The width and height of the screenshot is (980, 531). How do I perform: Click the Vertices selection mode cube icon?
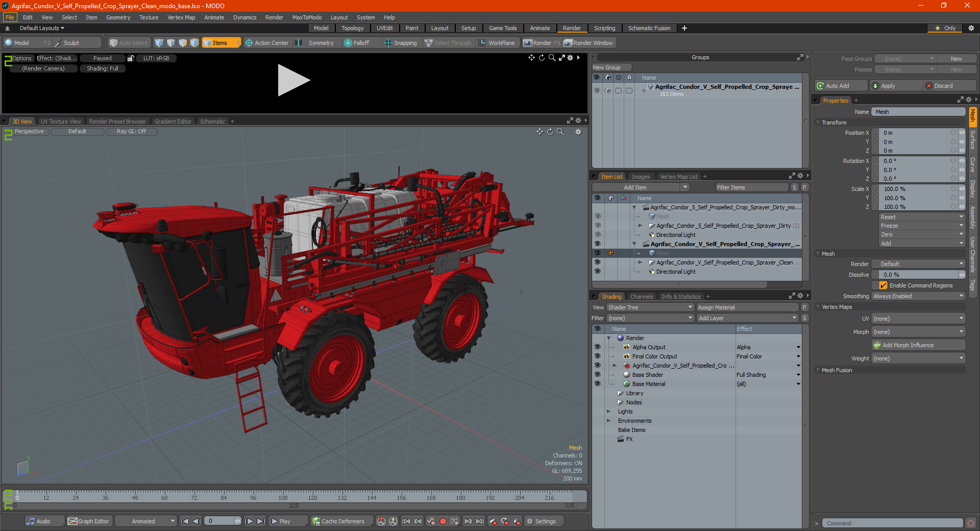(x=159, y=43)
